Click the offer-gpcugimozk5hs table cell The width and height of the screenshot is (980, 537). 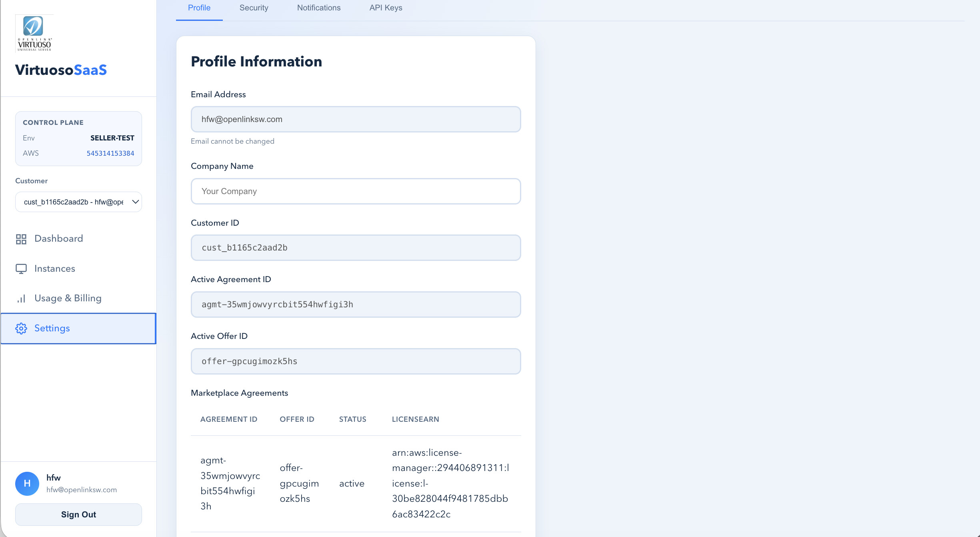point(299,483)
